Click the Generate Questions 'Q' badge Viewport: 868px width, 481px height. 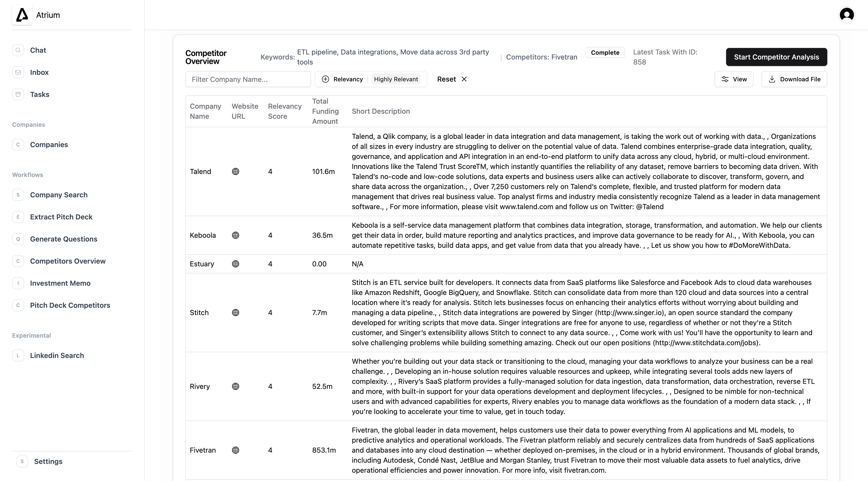18,239
